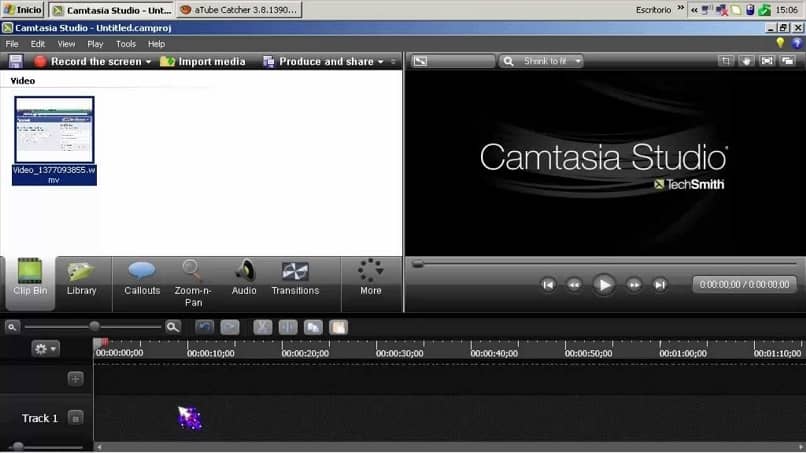
Task: Open the Audio tool tab
Action: [x=244, y=278]
